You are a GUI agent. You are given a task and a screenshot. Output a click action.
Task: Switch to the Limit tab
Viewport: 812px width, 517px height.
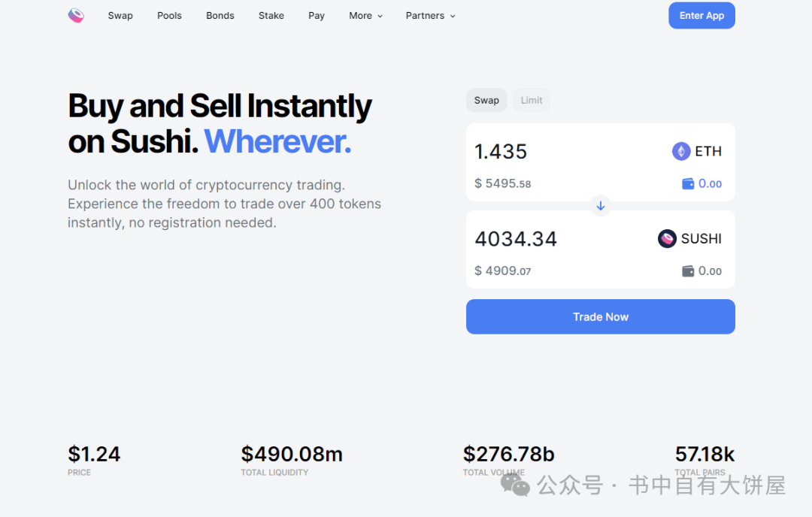point(532,101)
